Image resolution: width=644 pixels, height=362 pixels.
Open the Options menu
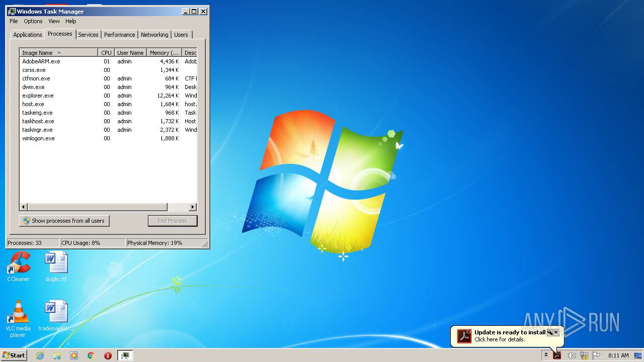[x=33, y=21]
